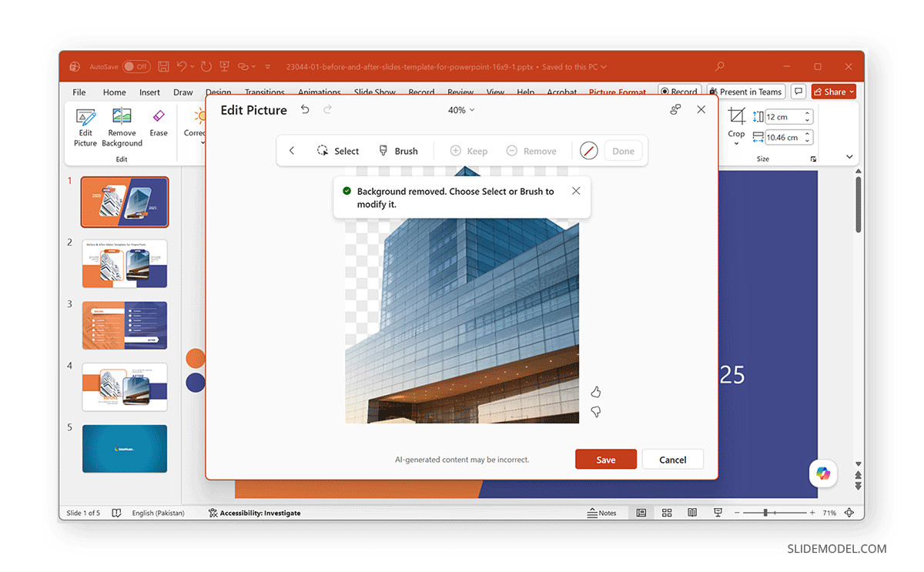Choose the Brush tool in dialog toolbar
The image size is (924, 572).
point(399,151)
